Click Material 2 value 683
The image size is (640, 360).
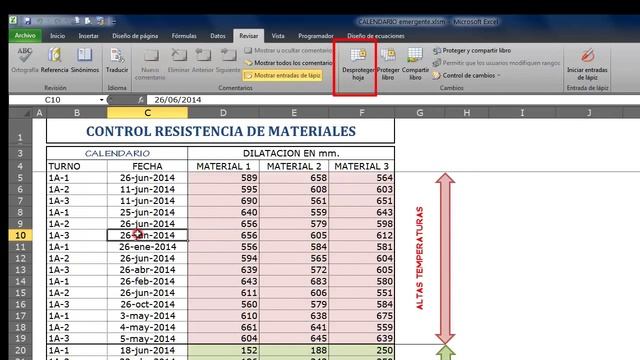click(x=294, y=281)
